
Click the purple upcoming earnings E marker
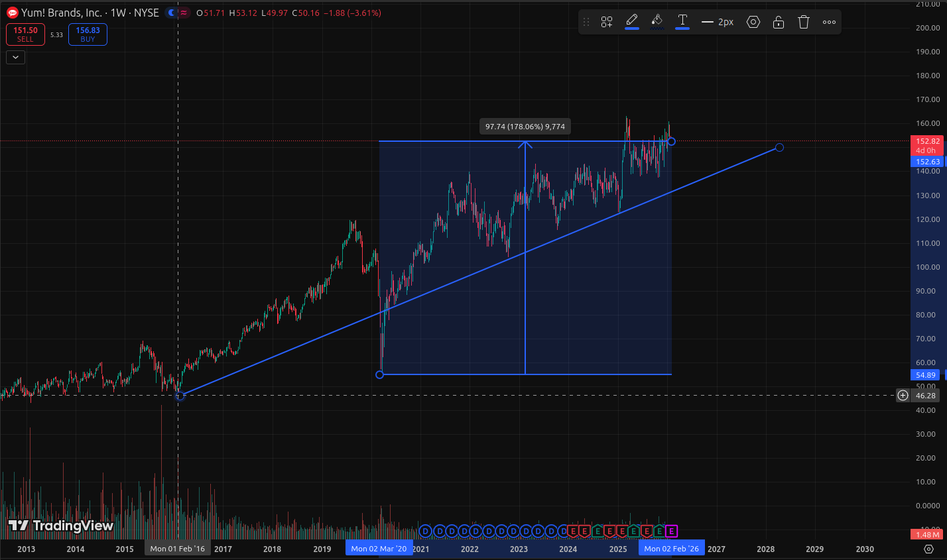click(x=671, y=531)
